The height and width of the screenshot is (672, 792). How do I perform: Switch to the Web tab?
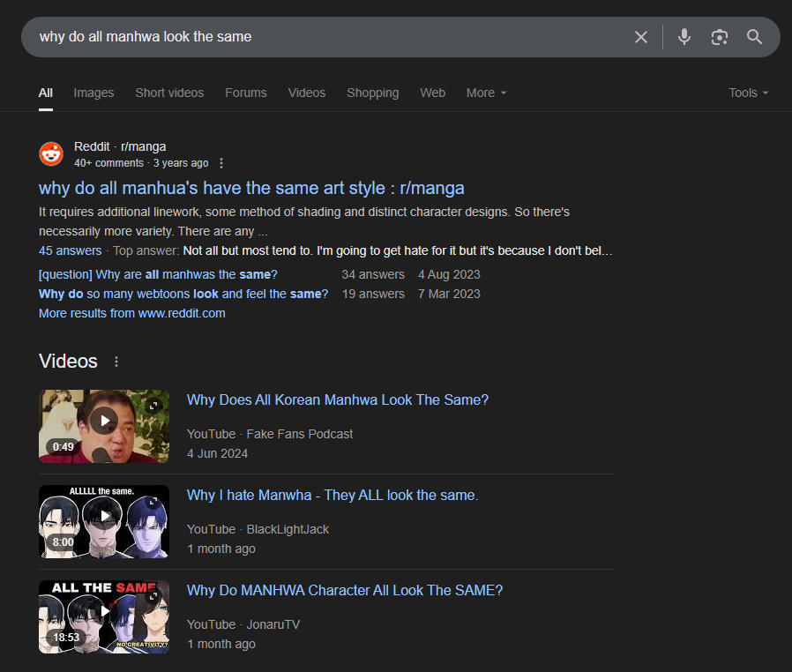click(x=433, y=93)
